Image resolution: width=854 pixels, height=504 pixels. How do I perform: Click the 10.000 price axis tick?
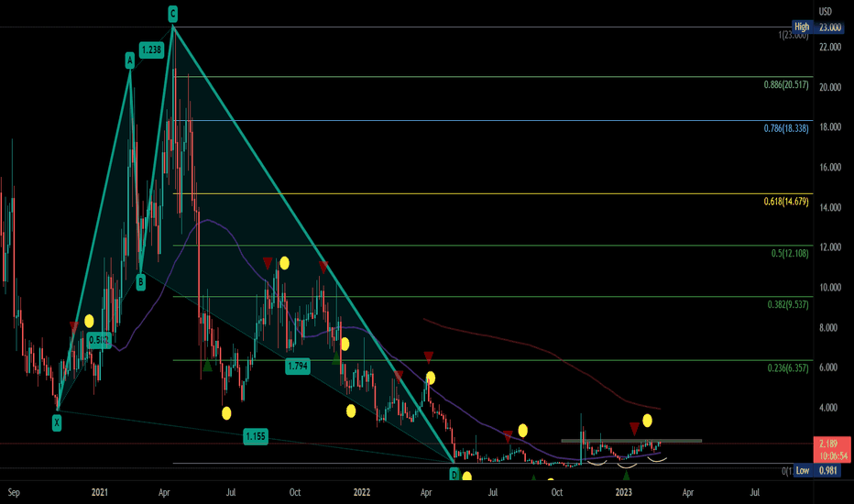830,288
